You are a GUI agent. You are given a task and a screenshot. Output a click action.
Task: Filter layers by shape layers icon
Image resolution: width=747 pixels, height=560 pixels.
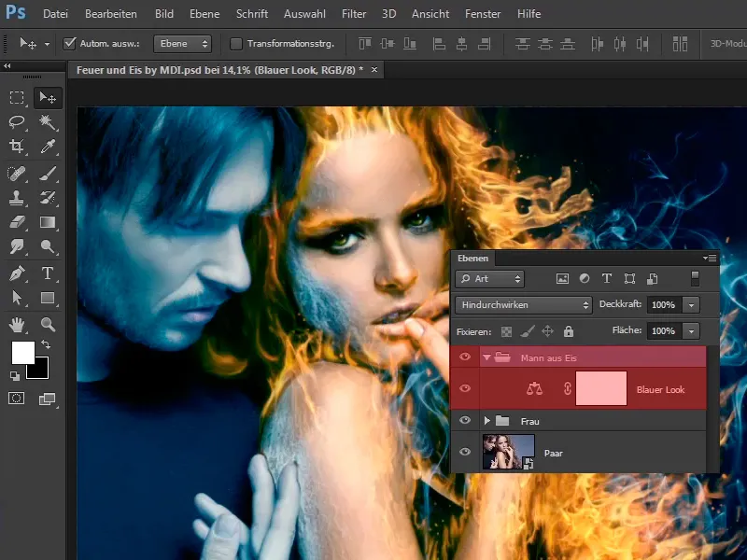[629, 279]
